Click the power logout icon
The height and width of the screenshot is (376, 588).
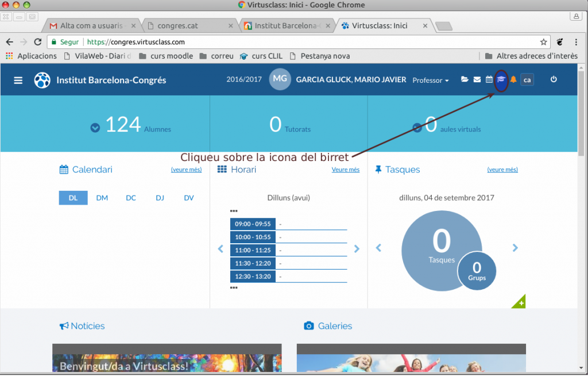pyautogui.click(x=554, y=79)
